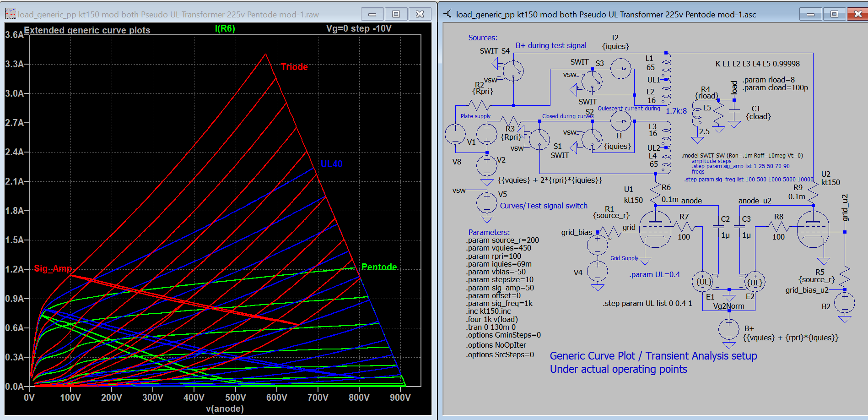Screen dimensions: 868x420
Task: Click the '.inc kt150.inc' directive
Action: point(489,311)
